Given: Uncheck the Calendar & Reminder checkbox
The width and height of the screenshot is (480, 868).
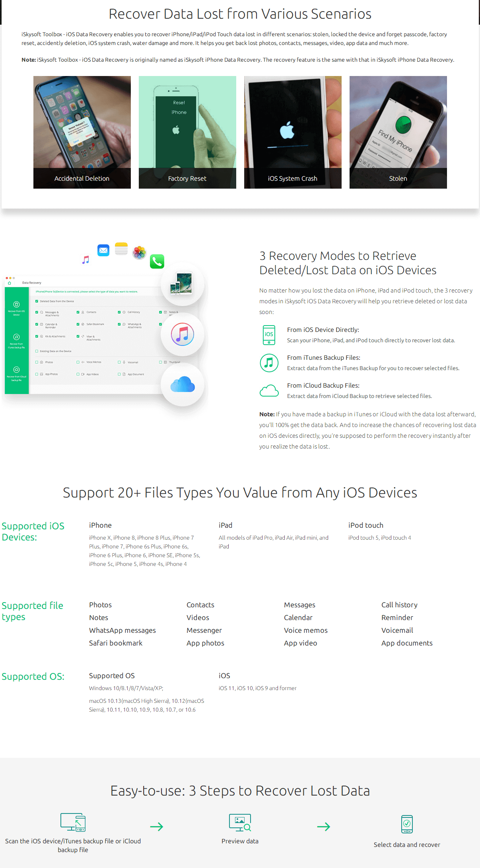Looking at the screenshot, I should (x=37, y=324).
